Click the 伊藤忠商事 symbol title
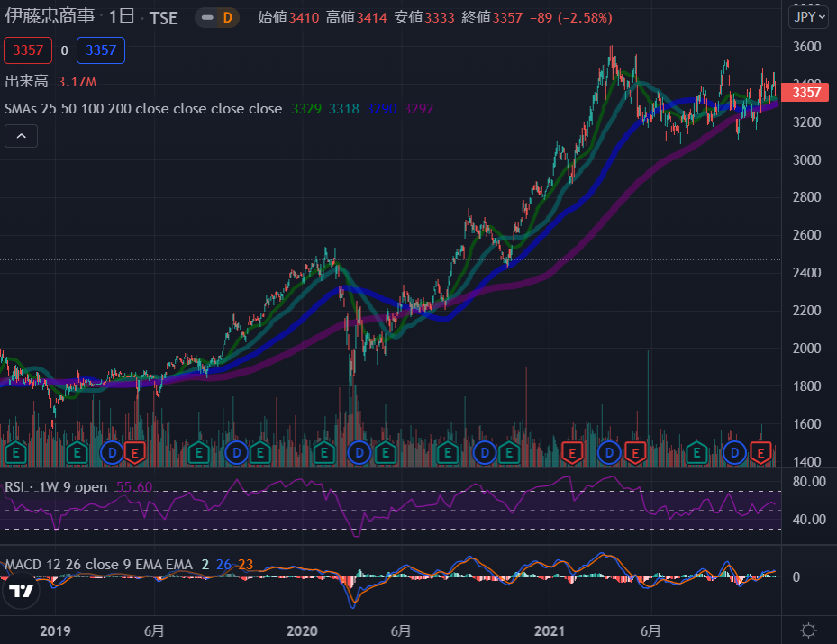 [x=50, y=16]
